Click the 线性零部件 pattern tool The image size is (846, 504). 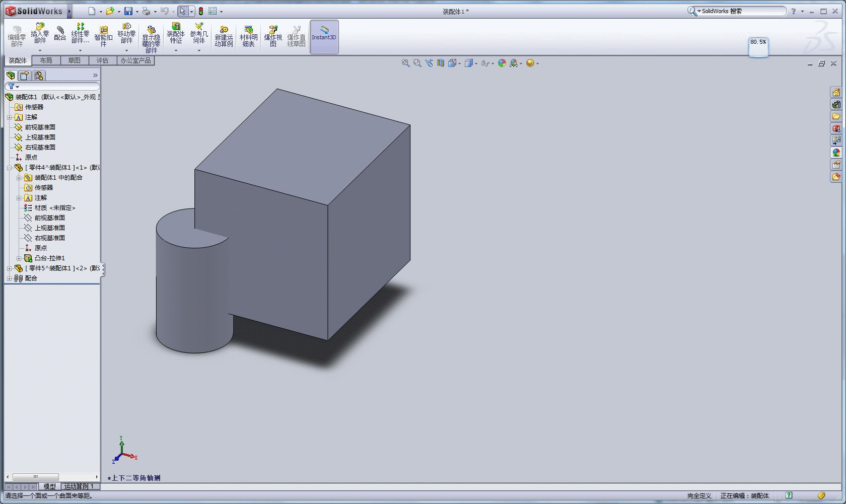(x=80, y=34)
